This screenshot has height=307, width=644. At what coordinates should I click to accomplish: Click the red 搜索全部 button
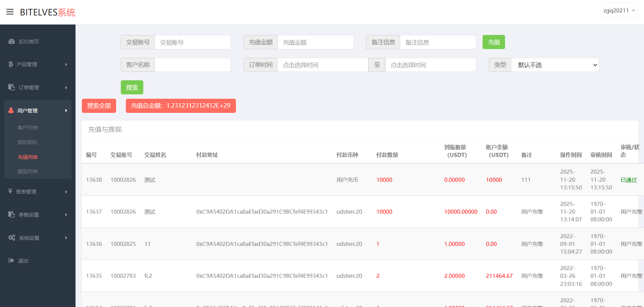coord(99,106)
